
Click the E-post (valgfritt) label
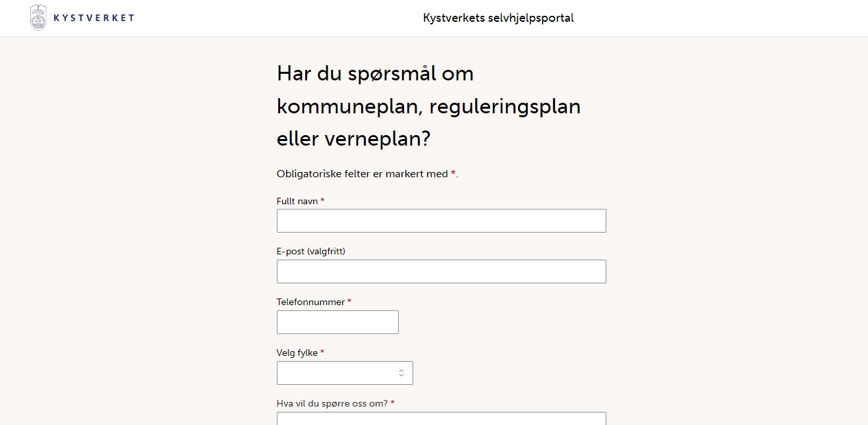pyautogui.click(x=311, y=251)
